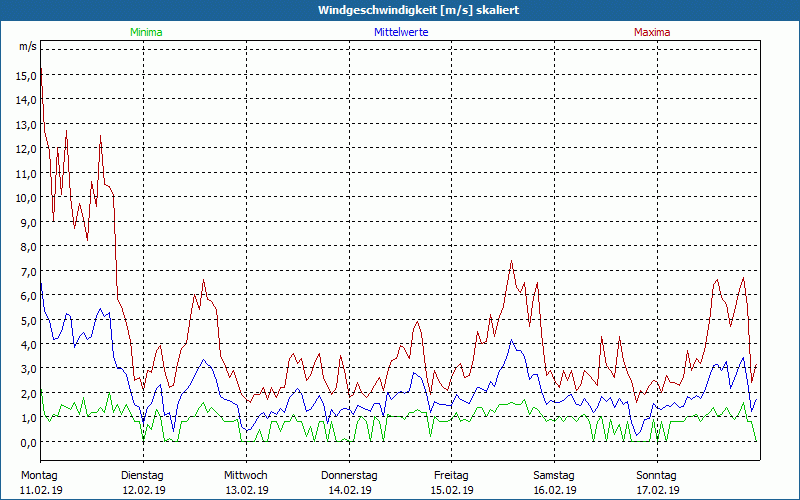Screen dimensions: 800x500
Task: Select the 5,0 y-axis value
Action: pos(28,320)
